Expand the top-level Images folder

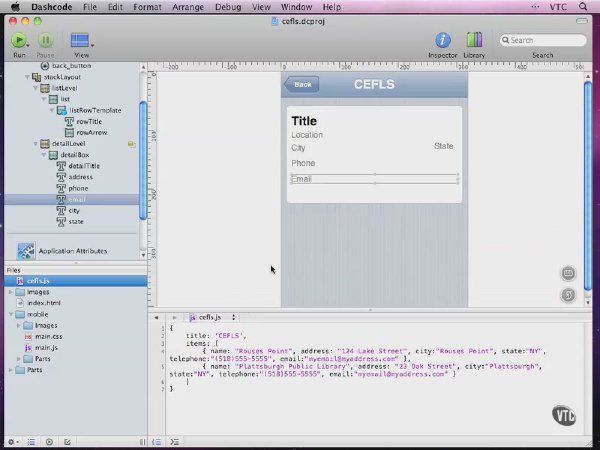(x=11, y=292)
